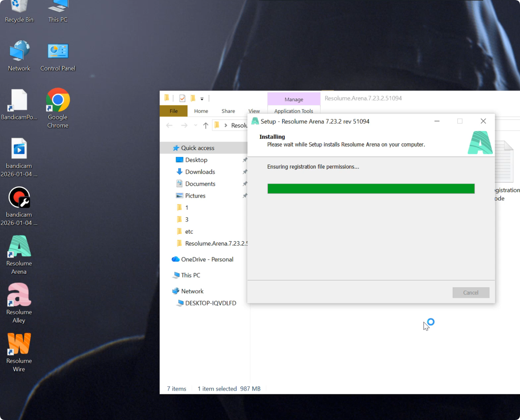The image size is (520, 420).
Task: Select Downloads folder in navigation pane
Action: (200, 172)
